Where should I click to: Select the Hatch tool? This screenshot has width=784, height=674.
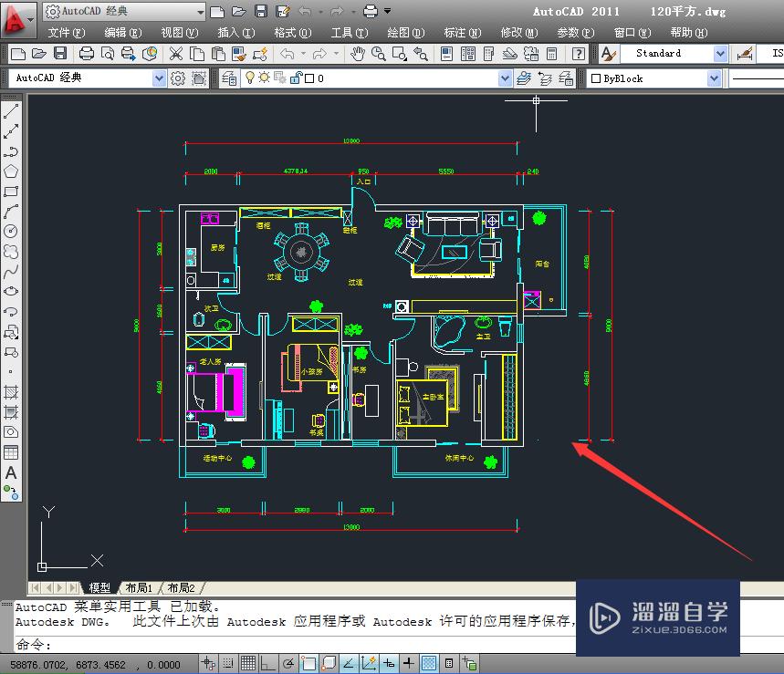pos(11,392)
